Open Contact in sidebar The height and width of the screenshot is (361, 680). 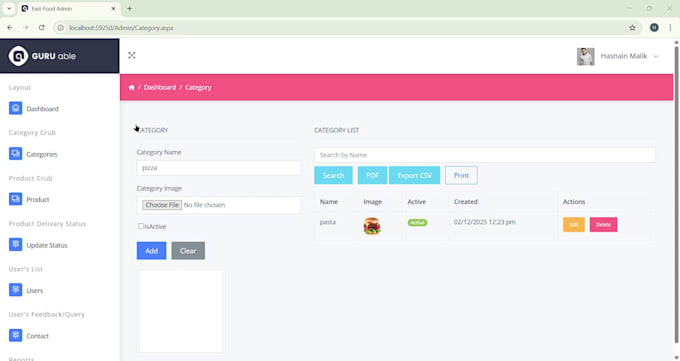[x=37, y=336]
